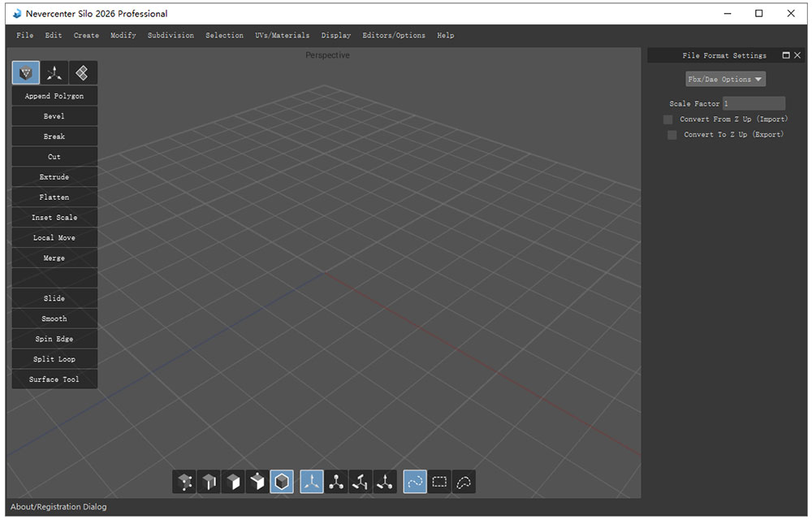Image resolution: width=812 pixels, height=520 pixels.
Task: Click the Slide tool button
Action: pyautogui.click(x=54, y=298)
